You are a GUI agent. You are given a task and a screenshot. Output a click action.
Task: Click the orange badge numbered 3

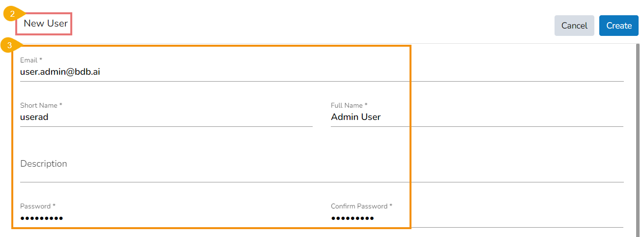pos(9,46)
